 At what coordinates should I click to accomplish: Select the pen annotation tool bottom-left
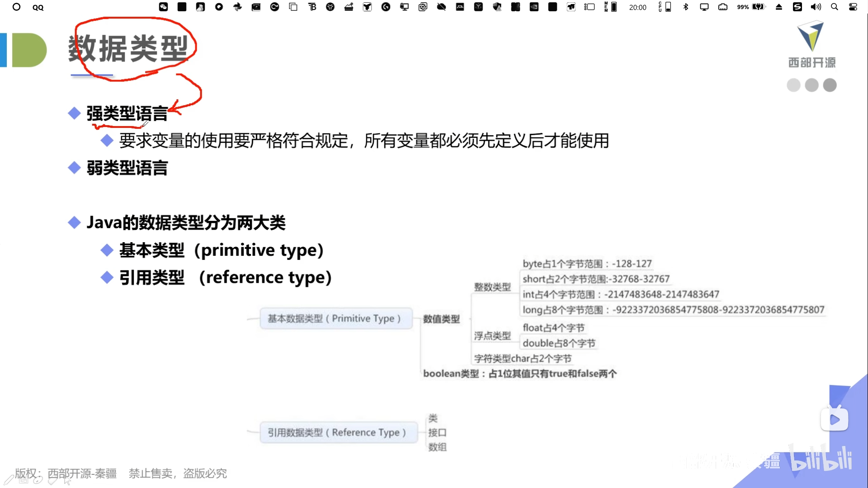point(9,480)
